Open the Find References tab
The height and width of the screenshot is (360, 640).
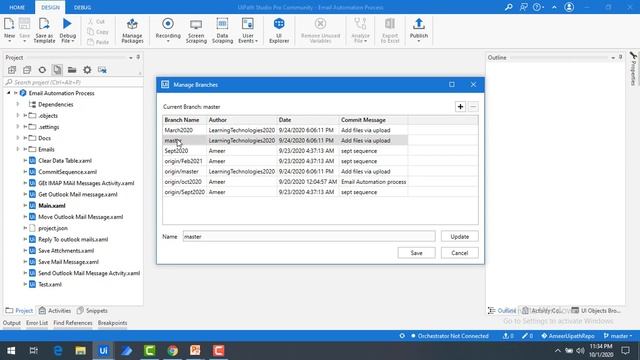click(73, 323)
